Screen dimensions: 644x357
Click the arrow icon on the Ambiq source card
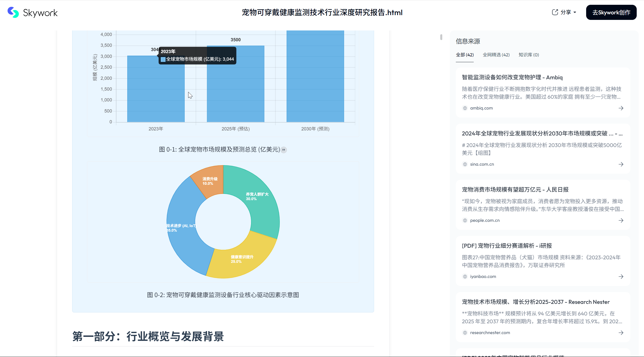coord(621,108)
